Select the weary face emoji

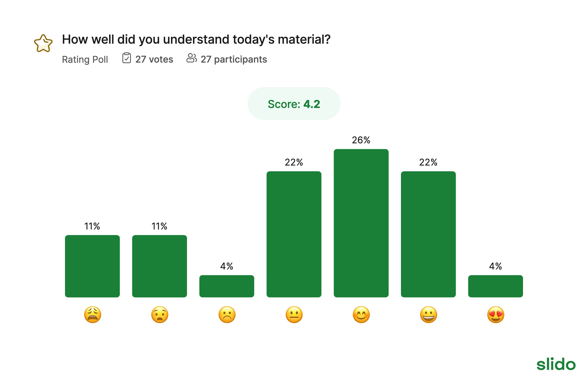93,315
